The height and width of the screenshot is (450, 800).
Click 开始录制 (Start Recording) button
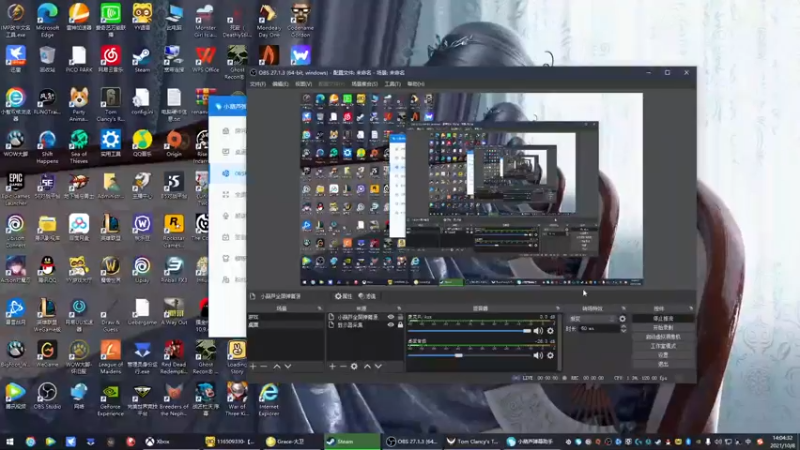[x=663, y=328]
